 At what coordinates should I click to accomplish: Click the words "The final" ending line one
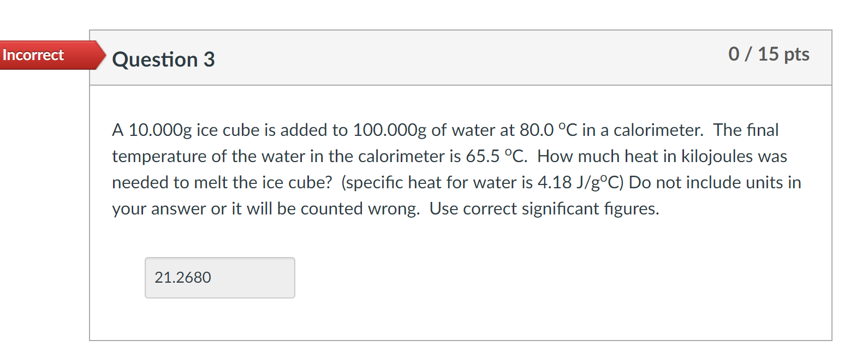click(x=746, y=130)
